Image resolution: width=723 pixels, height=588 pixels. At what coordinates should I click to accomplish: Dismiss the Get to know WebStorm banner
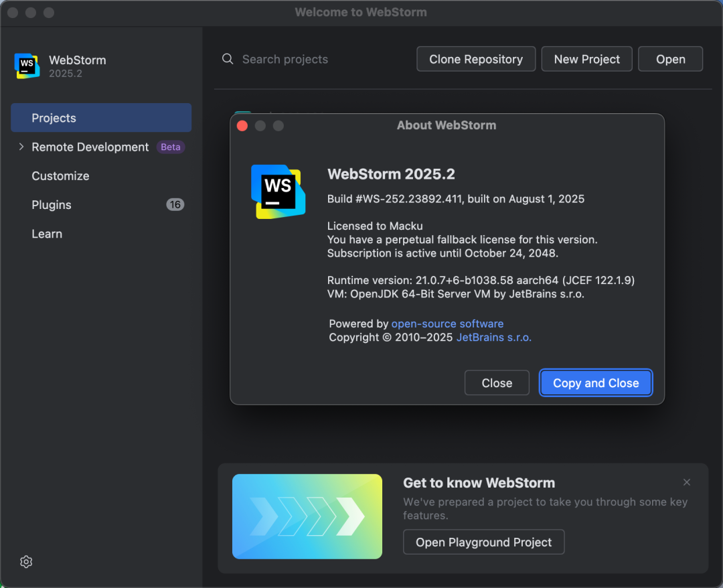pos(687,482)
